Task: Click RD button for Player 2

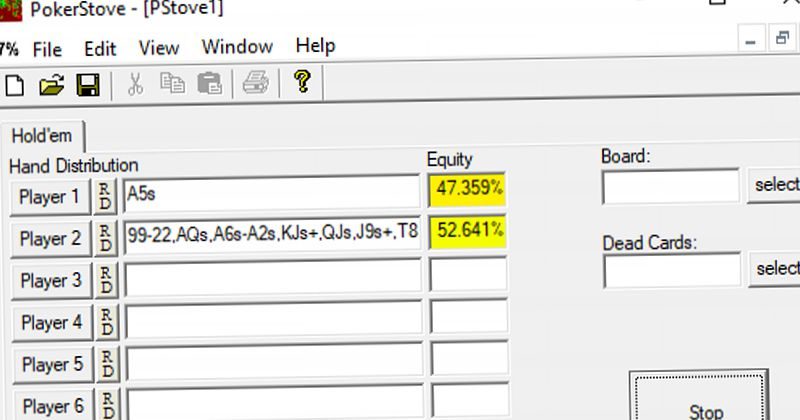Action: point(105,238)
